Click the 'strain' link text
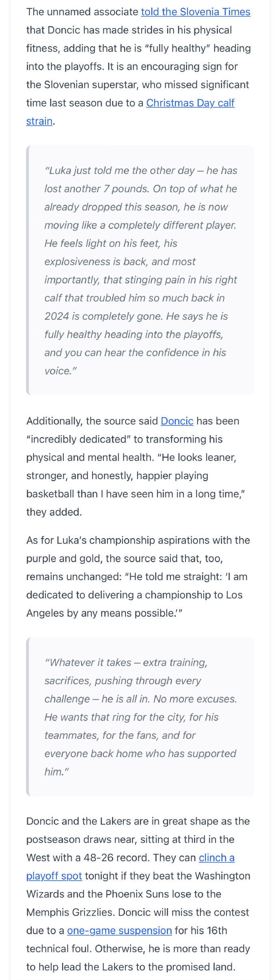 click(39, 121)
